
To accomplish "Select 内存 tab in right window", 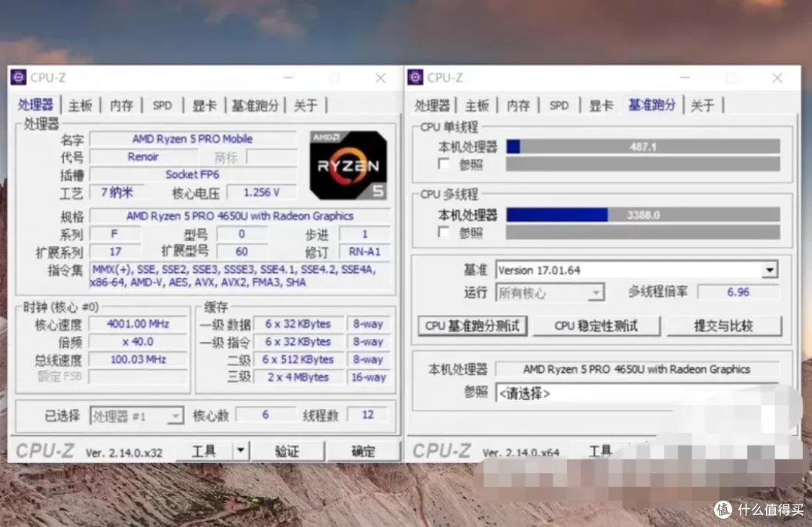I will click(x=518, y=105).
